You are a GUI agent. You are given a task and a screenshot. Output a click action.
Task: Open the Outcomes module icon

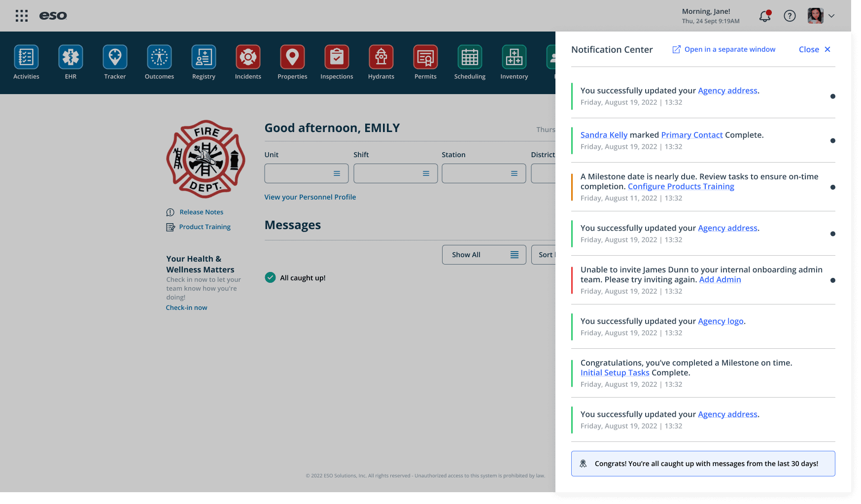159,57
